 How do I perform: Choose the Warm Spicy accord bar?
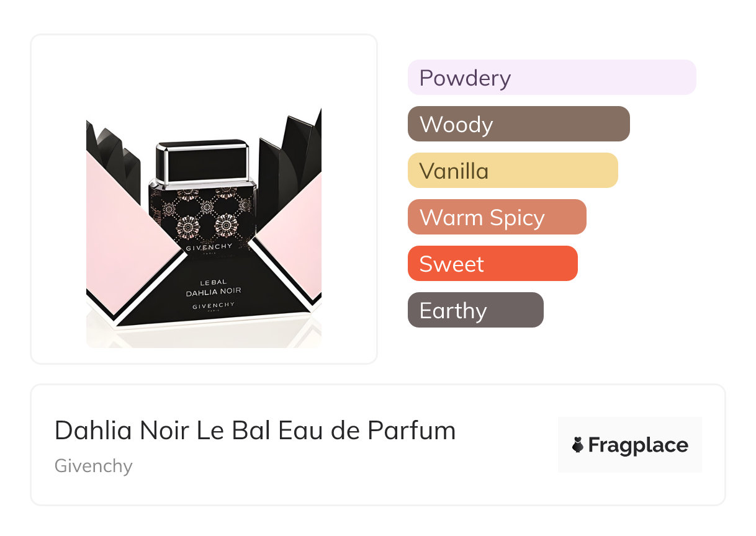[497, 217]
